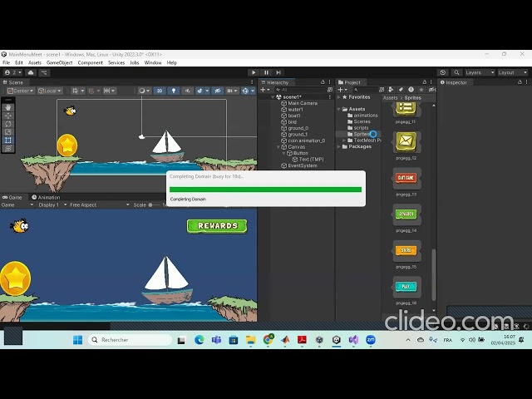The width and height of the screenshot is (532, 399).
Task: Open the version control toolbar icon
Action: (44, 72)
